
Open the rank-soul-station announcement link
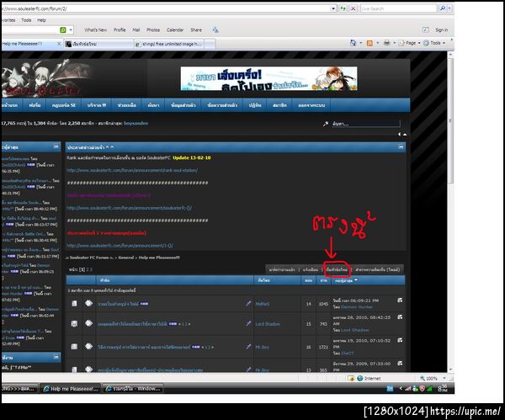(x=132, y=170)
